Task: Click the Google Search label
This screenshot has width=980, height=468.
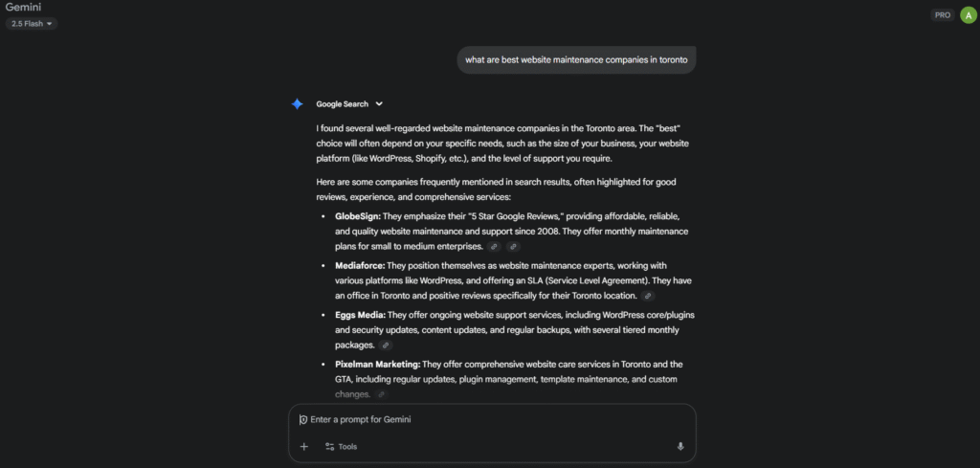Action: [343, 104]
